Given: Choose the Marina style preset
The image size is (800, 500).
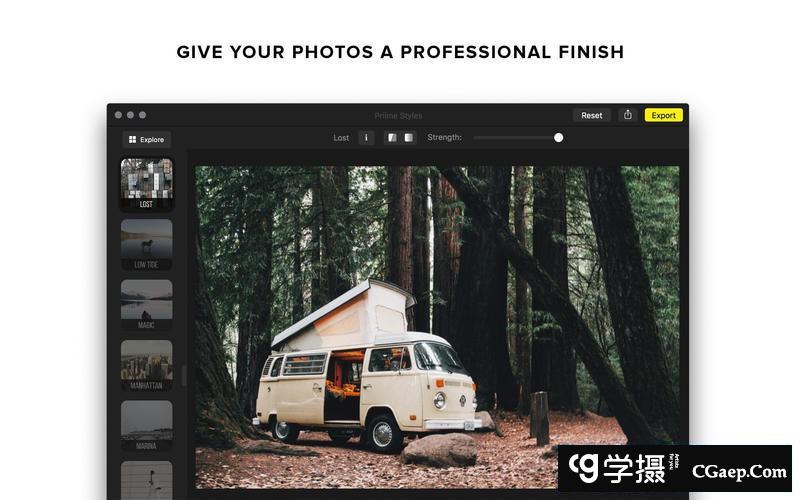Looking at the screenshot, I should pos(146,426).
